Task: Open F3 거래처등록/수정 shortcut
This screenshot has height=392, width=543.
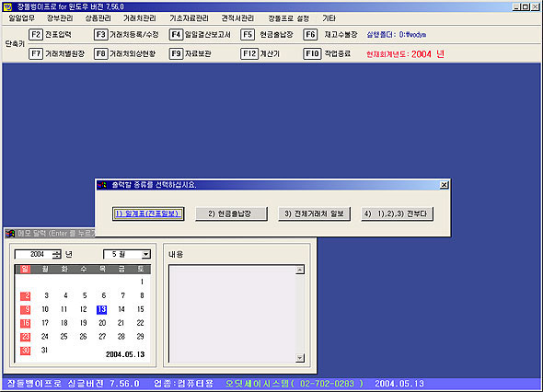Action: tap(100, 35)
